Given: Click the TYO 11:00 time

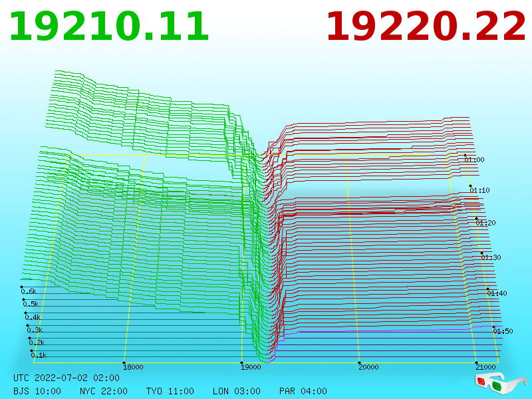Looking at the screenshot, I should (x=170, y=391).
